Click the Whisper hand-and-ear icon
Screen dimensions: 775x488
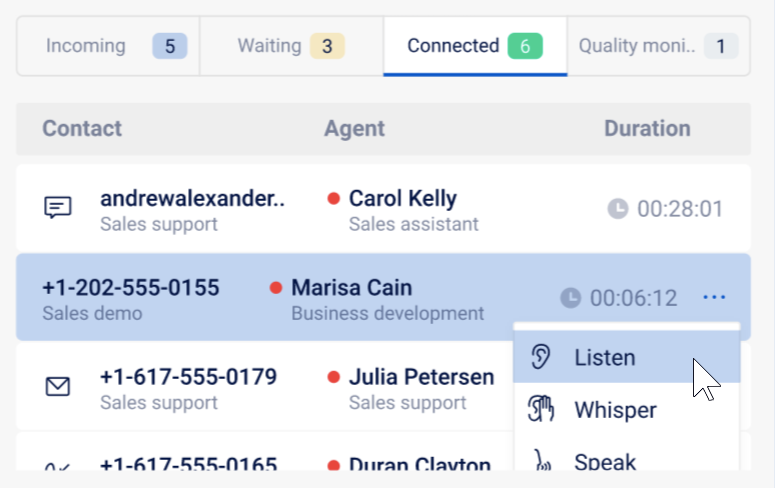(x=541, y=409)
